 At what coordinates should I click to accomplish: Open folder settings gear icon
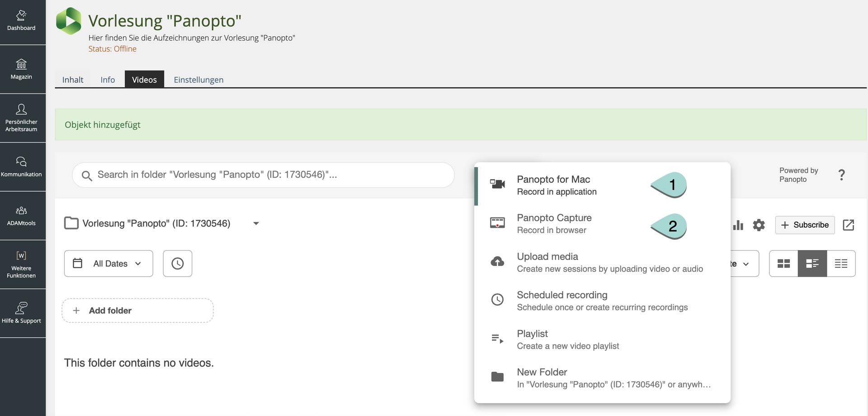[759, 225]
